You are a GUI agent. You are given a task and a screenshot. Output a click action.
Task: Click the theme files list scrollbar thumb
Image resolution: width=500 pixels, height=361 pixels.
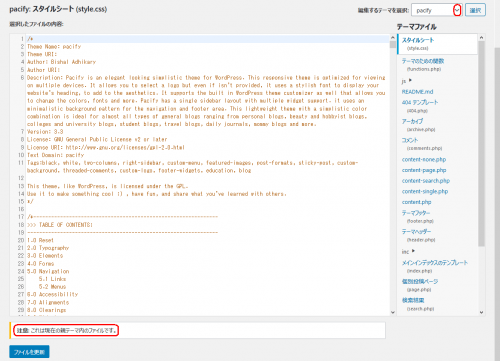tap(481, 144)
